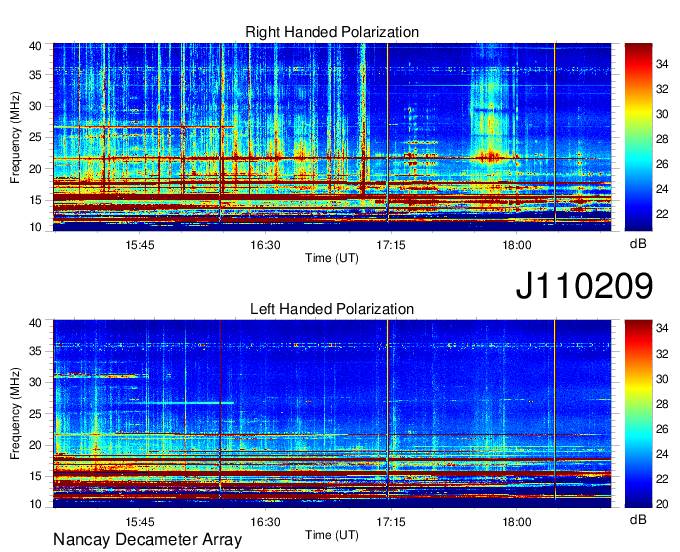This screenshot has width=680, height=552.
Task: Click "Frequency (MHz)" axis label of Left Handed plot
Action: tap(15, 414)
